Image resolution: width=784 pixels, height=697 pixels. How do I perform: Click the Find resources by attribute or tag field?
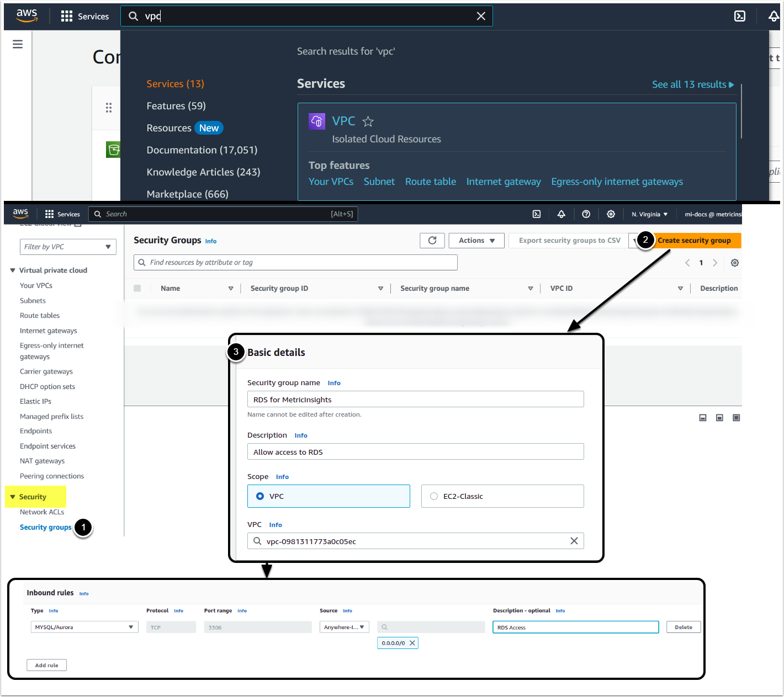point(295,262)
